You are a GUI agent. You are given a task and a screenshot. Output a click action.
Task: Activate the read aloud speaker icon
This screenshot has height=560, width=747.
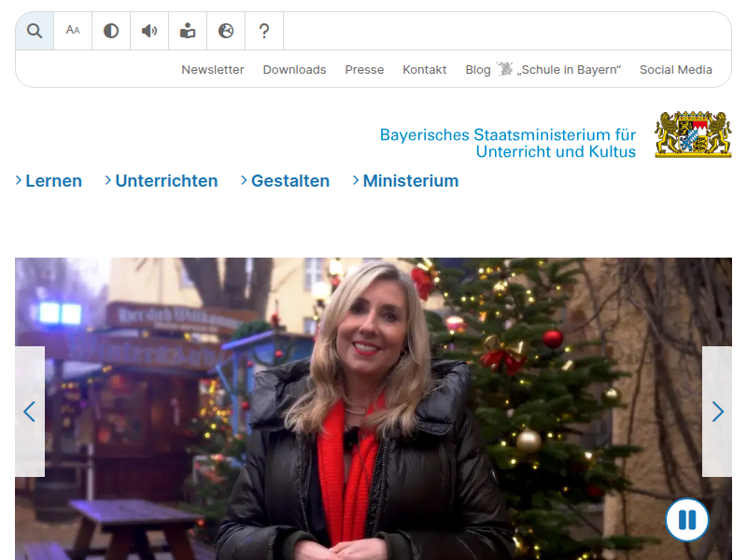[x=149, y=31]
